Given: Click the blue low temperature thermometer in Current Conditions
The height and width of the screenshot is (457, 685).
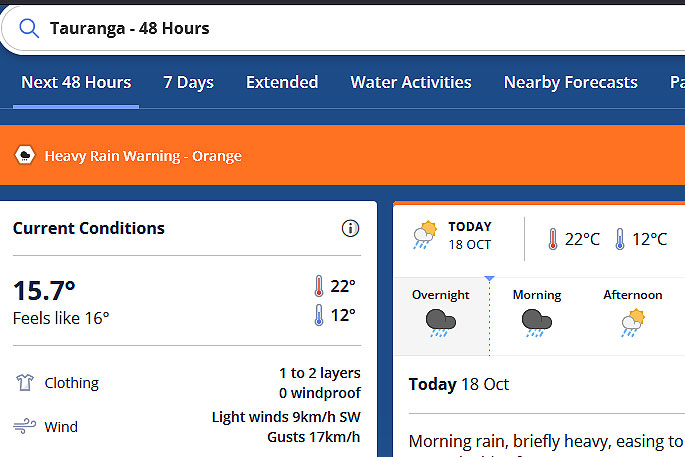Looking at the screenshot, I should pos(319,315).
